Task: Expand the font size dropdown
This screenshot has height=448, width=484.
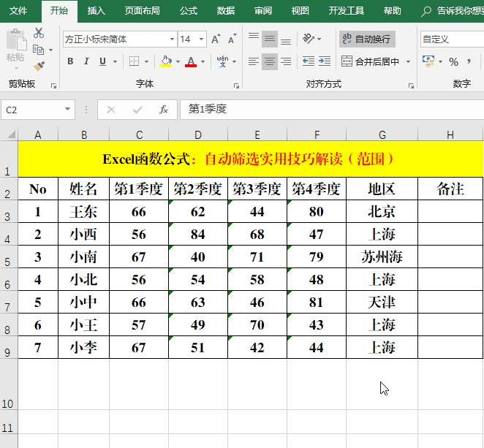Action: click(x=202, y=39)
